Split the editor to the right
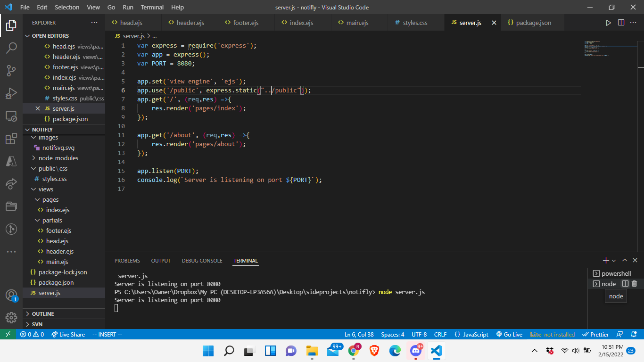Viewport: 644px width, 362px height. (x=621, y=23)
